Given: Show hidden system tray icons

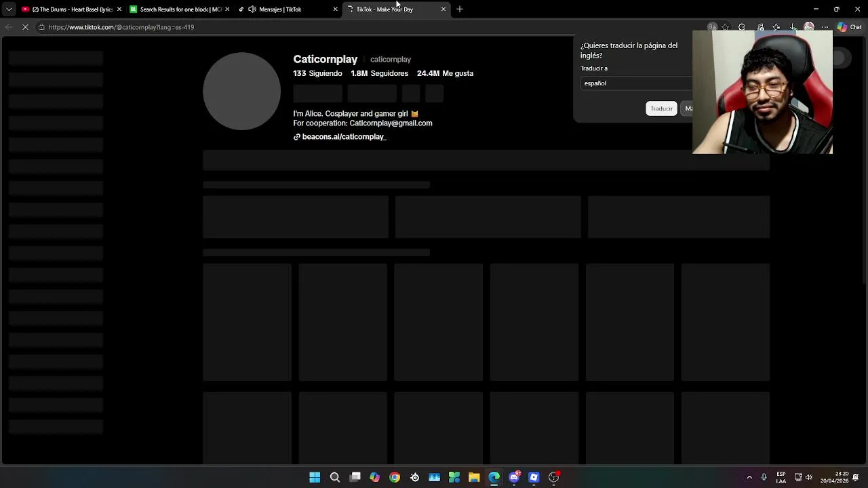Looking at the screenshot, I should [x=749, y=477].
